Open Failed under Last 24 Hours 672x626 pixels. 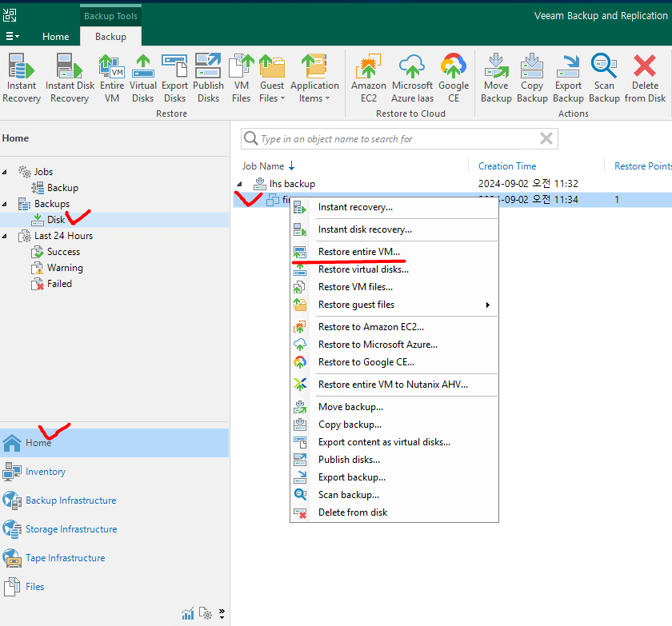(59, 284)
